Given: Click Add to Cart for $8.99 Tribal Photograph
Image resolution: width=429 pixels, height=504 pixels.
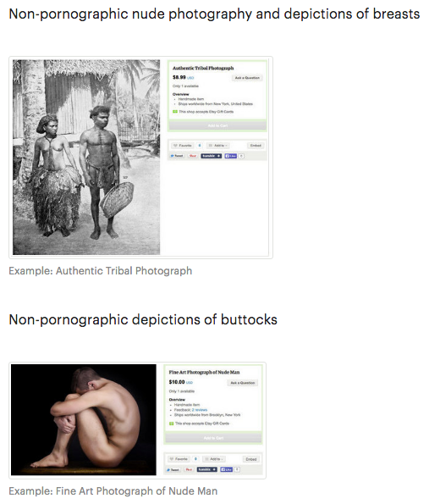Looking at the screenshot, I should point(217,125).
